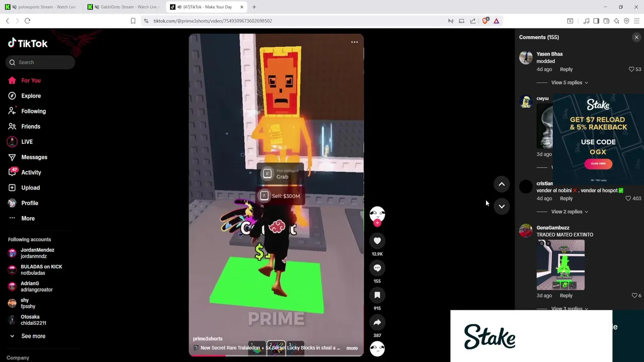
Task: Open Profile from the sidebar
Action: (x=29, y=203)
